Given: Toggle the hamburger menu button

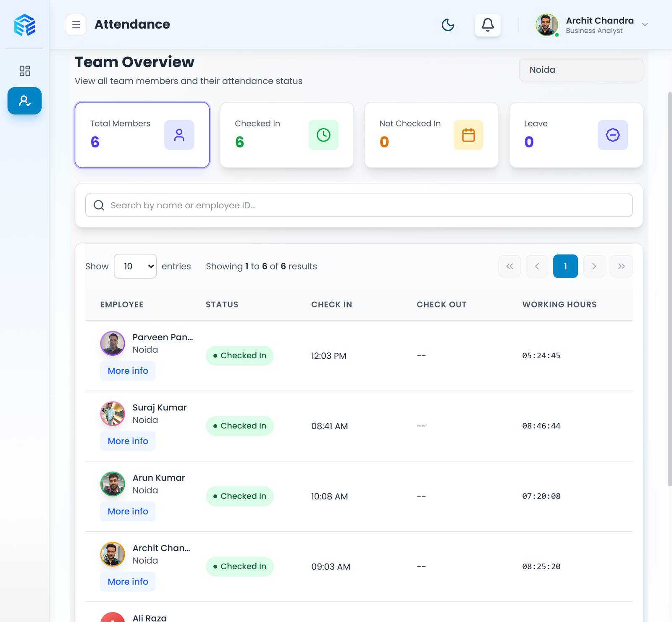Looking at the screenshot, I should point(76,25).
